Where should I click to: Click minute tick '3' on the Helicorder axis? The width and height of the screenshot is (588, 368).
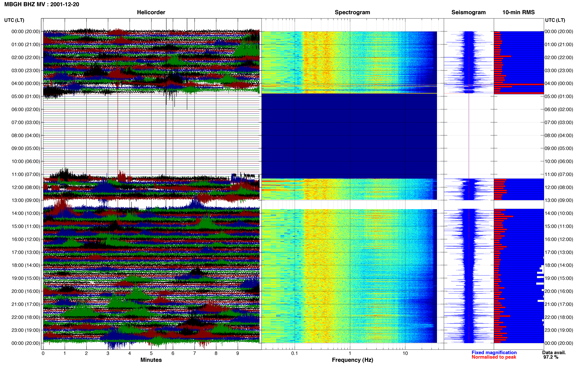coord(108,353)
